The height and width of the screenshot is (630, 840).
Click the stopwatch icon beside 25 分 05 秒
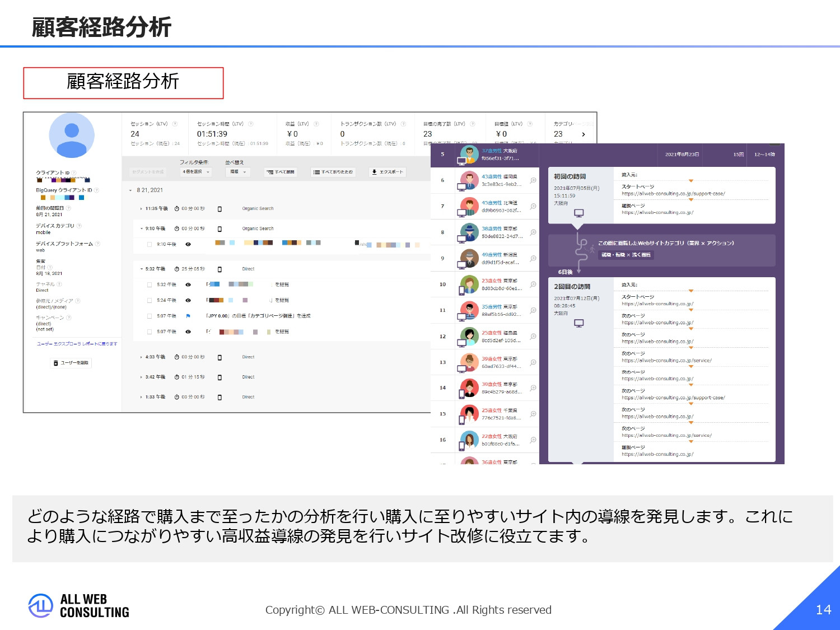176,269
